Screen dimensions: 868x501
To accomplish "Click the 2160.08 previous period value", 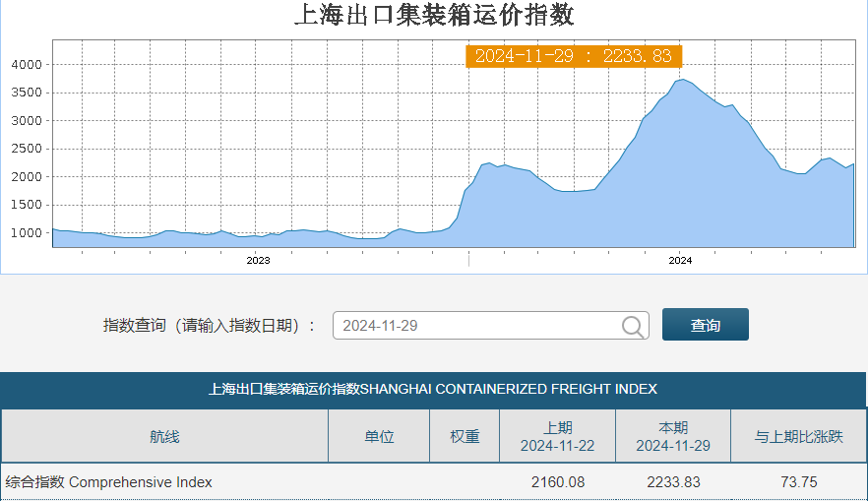I will click(x=557, y=482).
